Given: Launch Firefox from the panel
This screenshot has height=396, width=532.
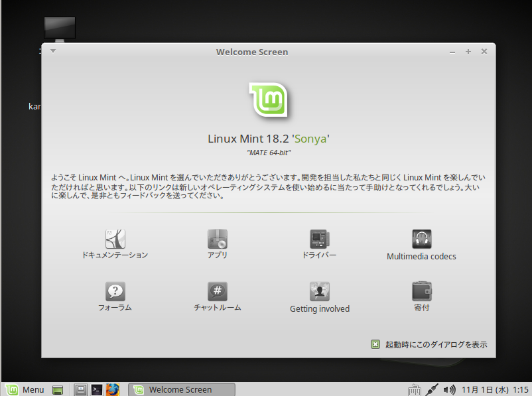Looking at the screenshot, I should [113, 389].
